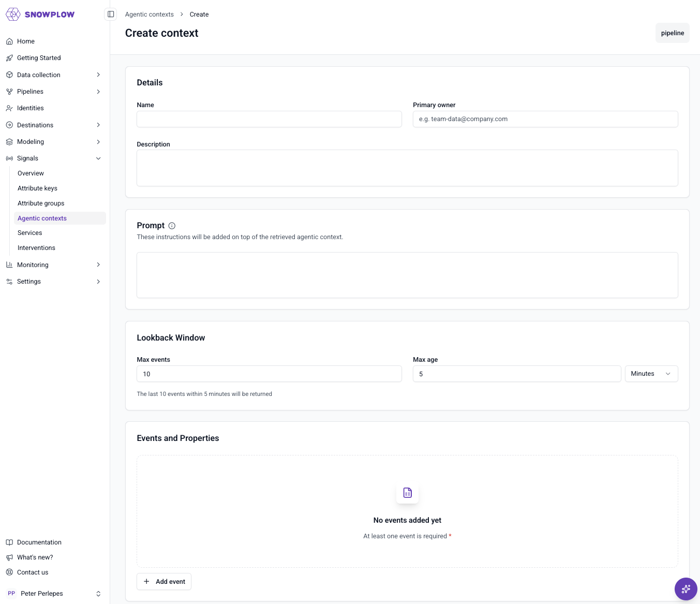Click the Data collection cube icon

(9, 75)
